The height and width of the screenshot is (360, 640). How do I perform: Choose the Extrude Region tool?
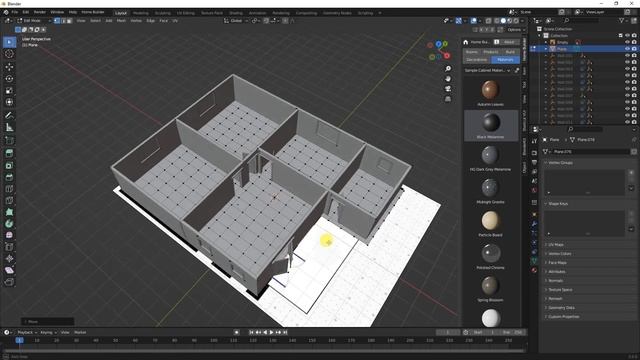9,153
